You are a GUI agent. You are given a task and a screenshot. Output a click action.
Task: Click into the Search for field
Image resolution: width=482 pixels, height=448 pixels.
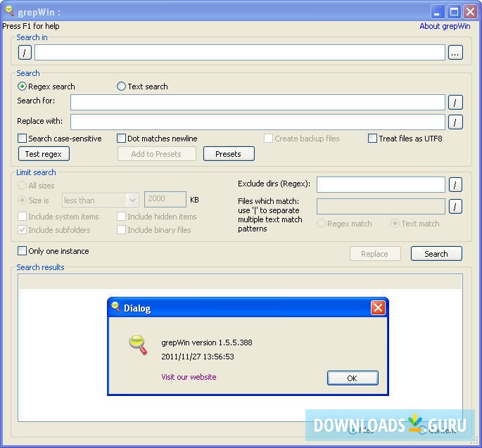pos(258,102)
